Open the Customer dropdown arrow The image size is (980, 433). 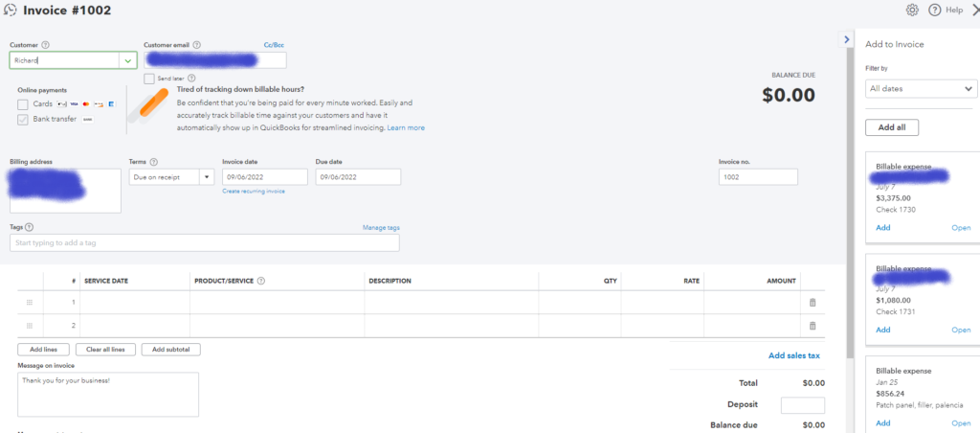click(128, 60)
